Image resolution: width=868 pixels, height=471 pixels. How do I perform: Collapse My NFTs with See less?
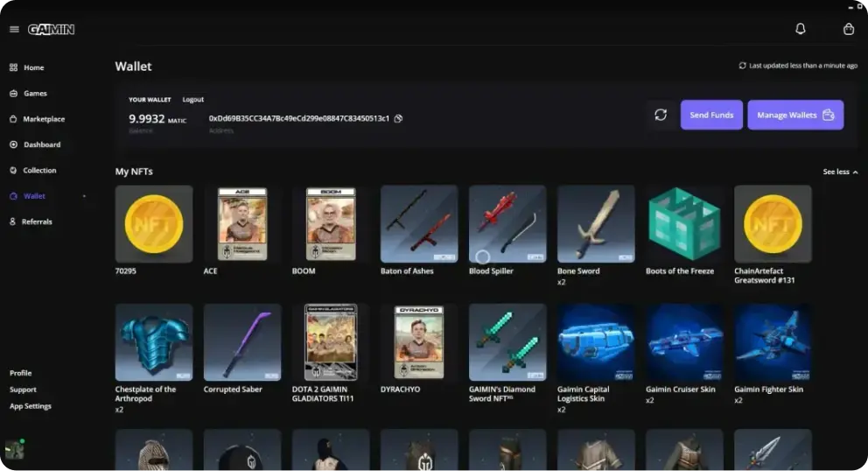click(840, 172)
